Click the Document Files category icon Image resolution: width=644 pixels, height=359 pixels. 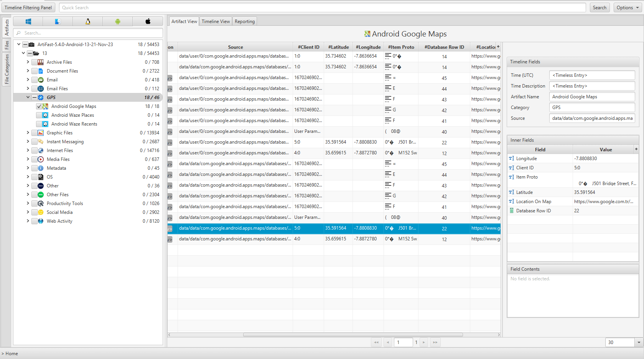point(41,71)
